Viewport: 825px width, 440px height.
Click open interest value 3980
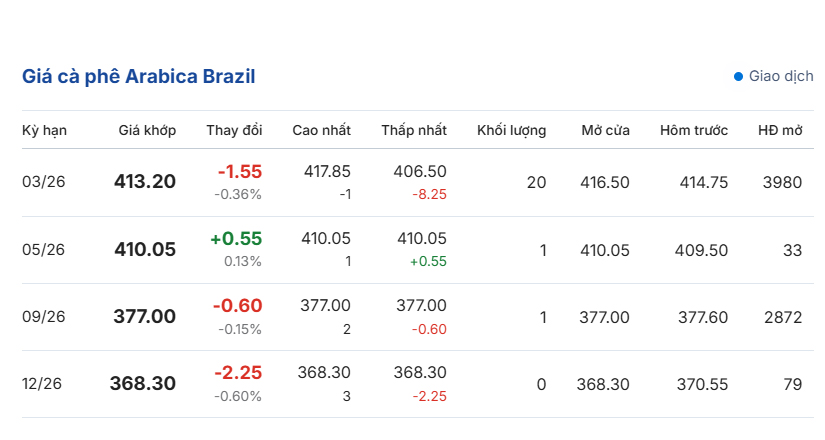click(x=782, y=182)
